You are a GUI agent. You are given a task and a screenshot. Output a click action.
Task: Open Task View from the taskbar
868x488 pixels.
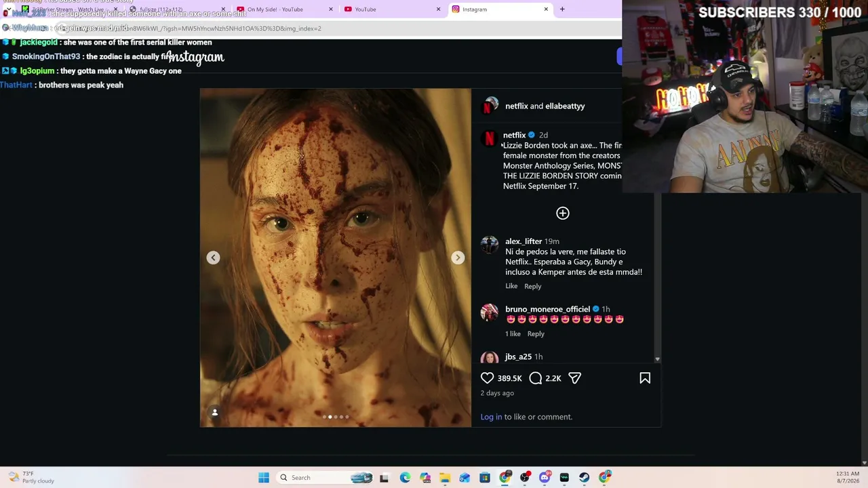coord(384,478)
